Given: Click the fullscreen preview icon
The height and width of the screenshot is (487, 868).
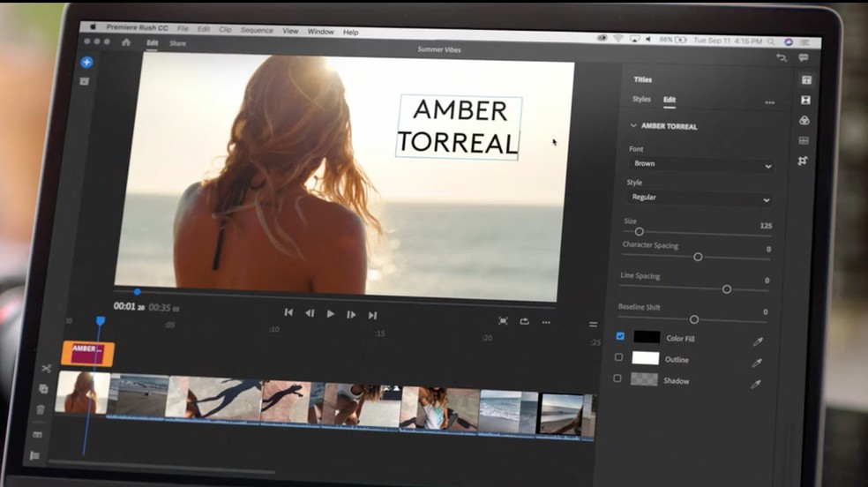Looking at the screenshot, I should [x=503, y=321].
